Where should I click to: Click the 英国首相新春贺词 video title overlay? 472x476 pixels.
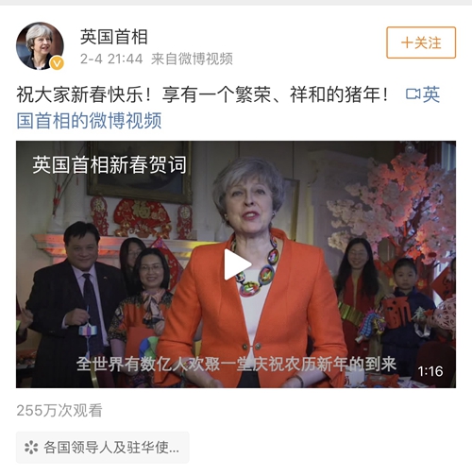coord(110,164)
